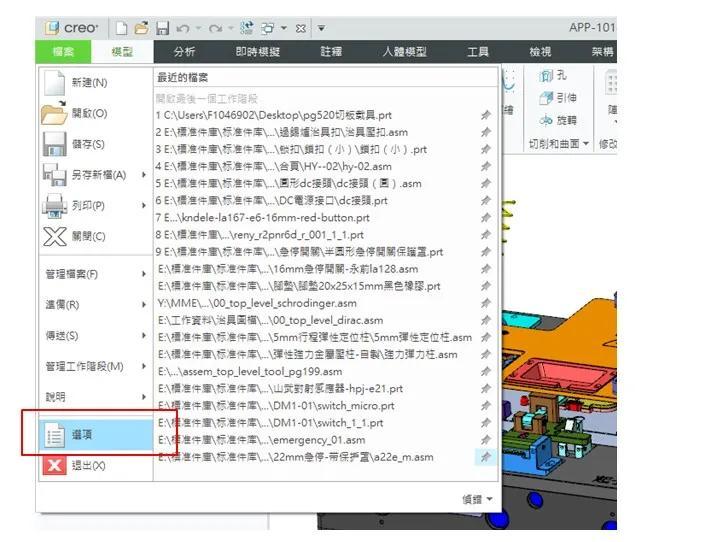This screenshot has height=542, width=723.
Task: Expand the 說明 submenu arrow
Action: (144, 397)
